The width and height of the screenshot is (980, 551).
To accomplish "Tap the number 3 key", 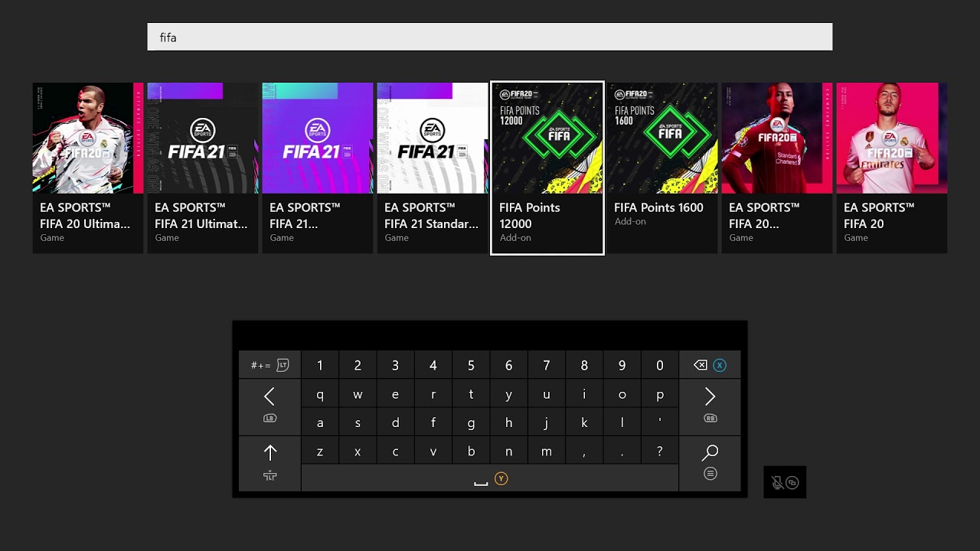I will (x=395, y=365).
